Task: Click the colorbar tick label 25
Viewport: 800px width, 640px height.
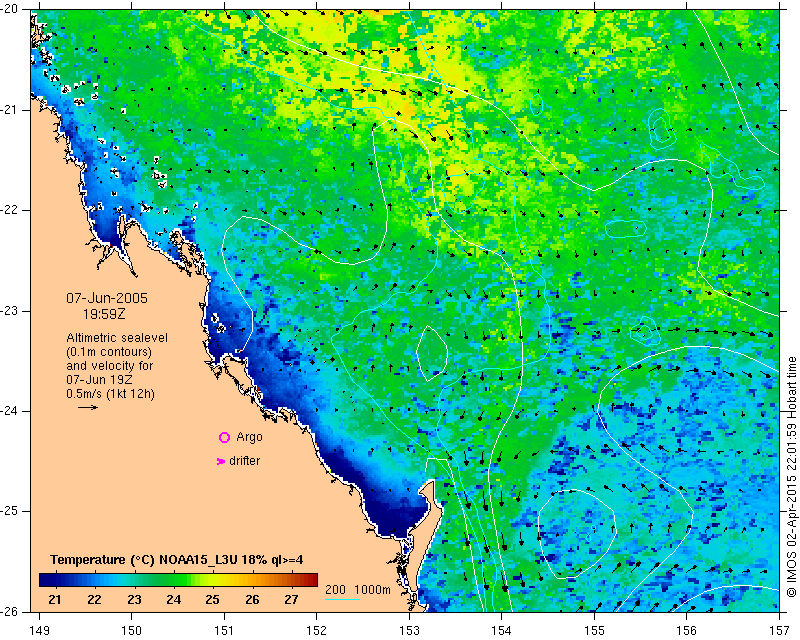Action: (x=213, y=600)
